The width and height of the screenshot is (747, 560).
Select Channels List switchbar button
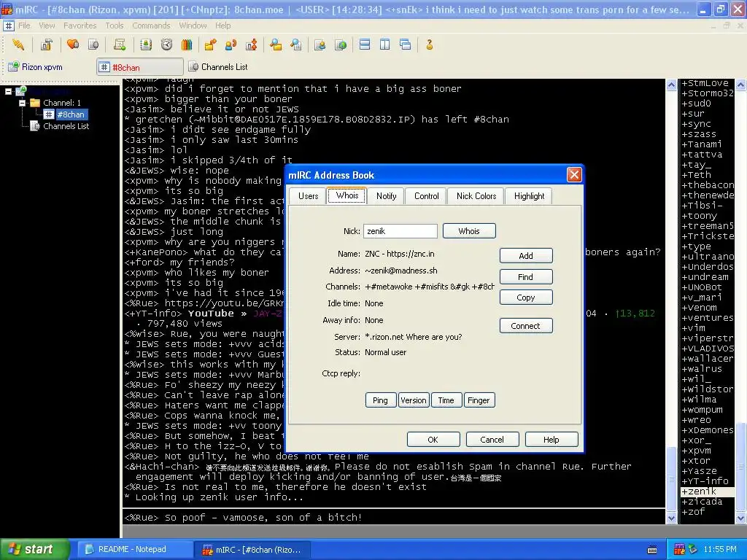coord(219,67)
